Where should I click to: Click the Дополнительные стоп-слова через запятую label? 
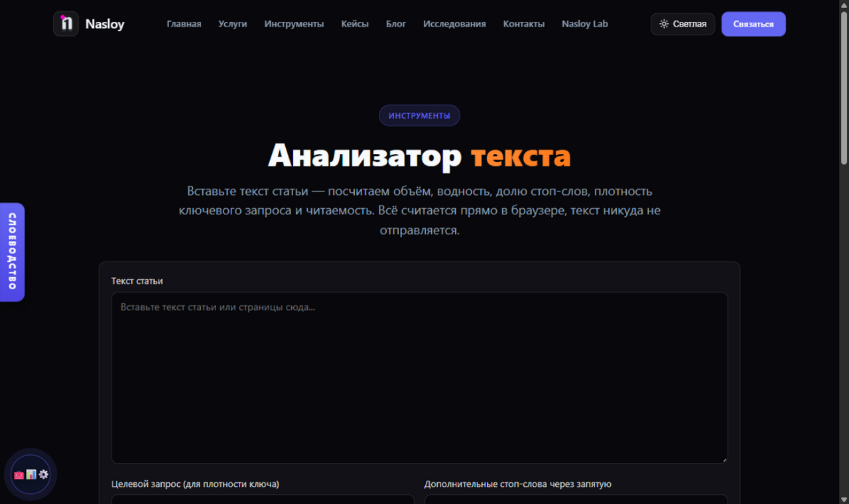click(518, 484)
